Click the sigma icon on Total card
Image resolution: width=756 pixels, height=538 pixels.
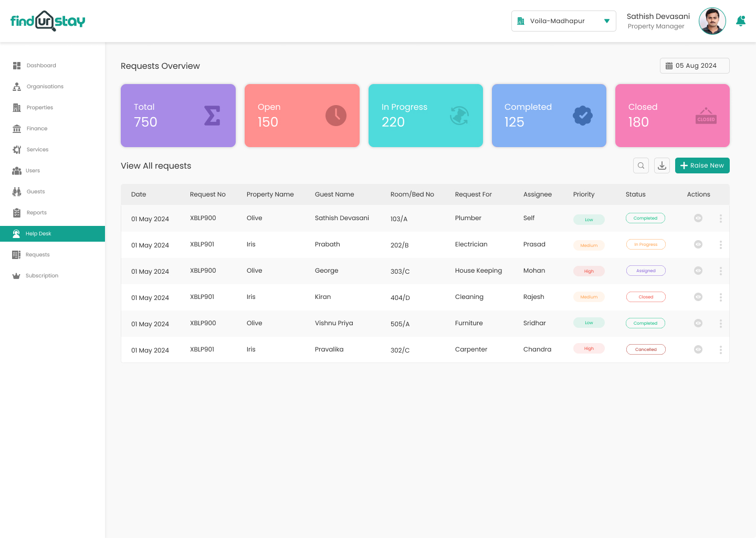click(212, 116)
